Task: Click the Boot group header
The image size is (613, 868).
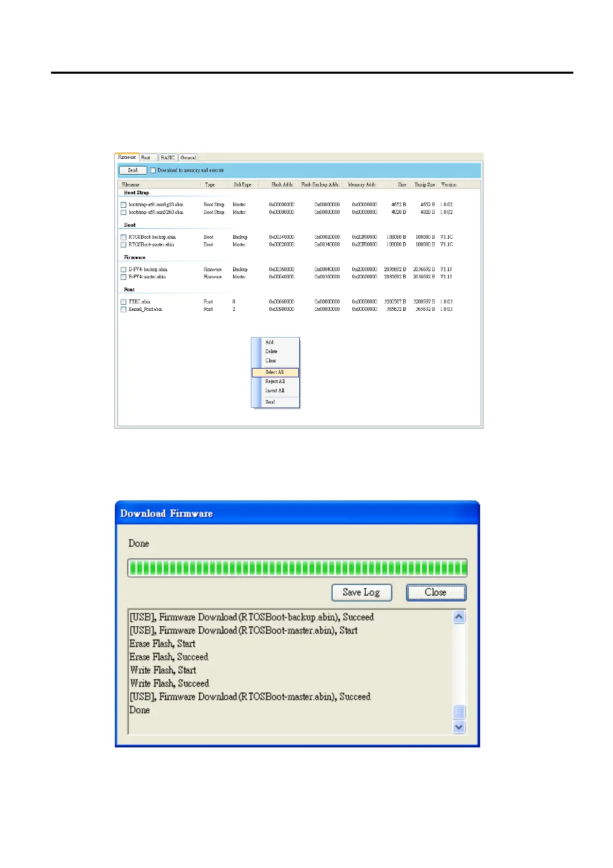Action: click(x=130, y=225)
